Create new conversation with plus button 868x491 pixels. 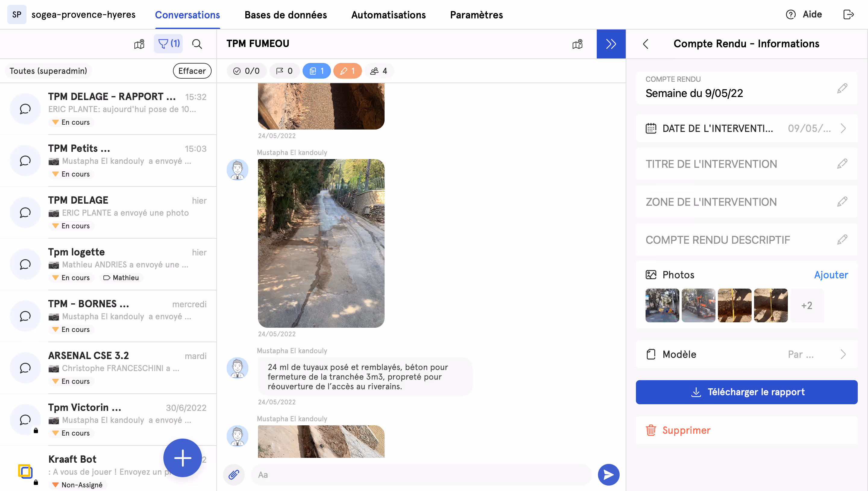tap(183, 458)
